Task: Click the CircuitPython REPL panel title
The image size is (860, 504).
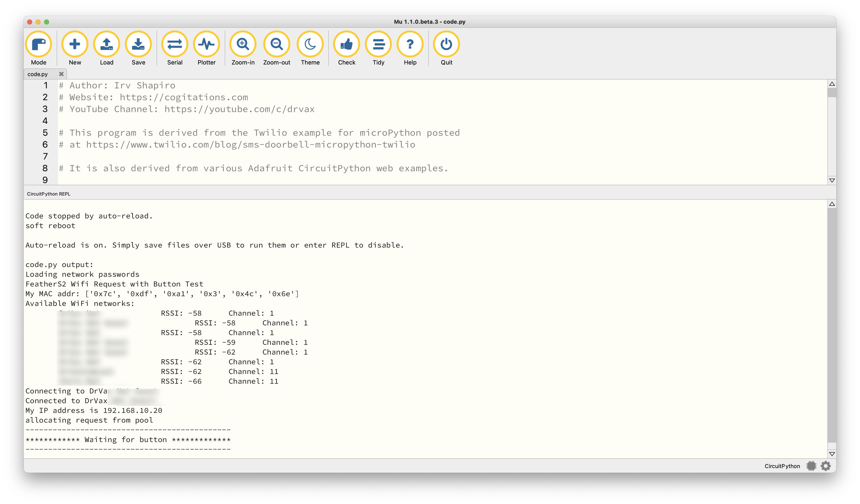Action: (48, 194)
